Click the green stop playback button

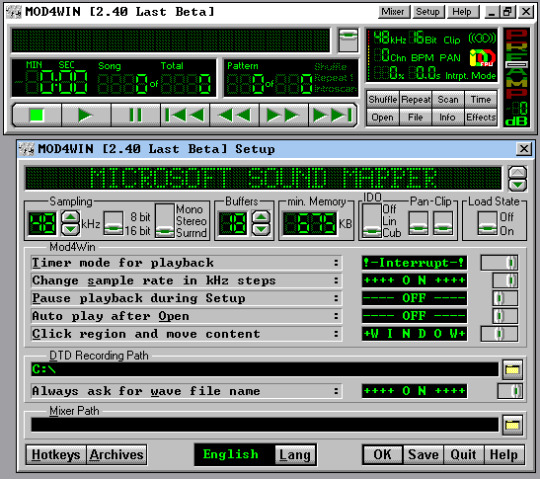click(x=37, y=115)
